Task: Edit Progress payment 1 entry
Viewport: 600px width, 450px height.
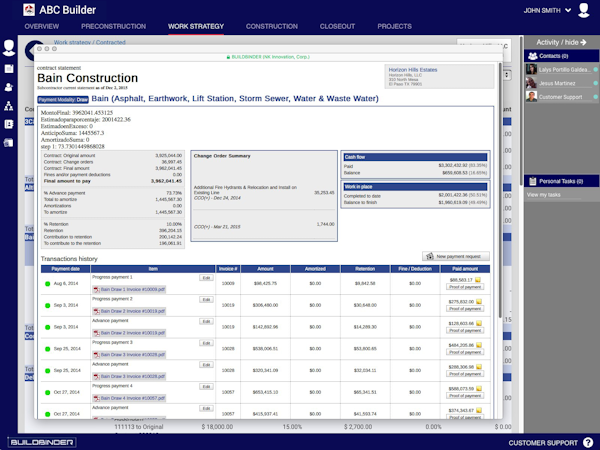Action: click(x=206, y=277)
